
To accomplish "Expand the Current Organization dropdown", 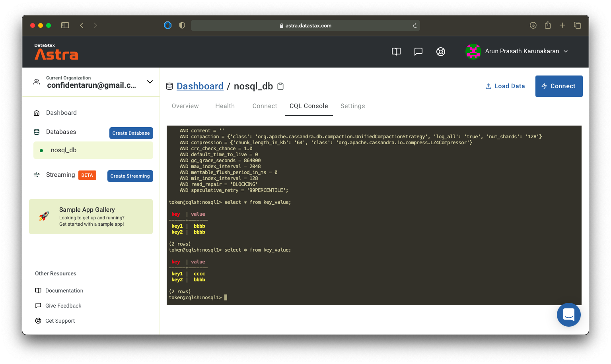I will (150, 81).
